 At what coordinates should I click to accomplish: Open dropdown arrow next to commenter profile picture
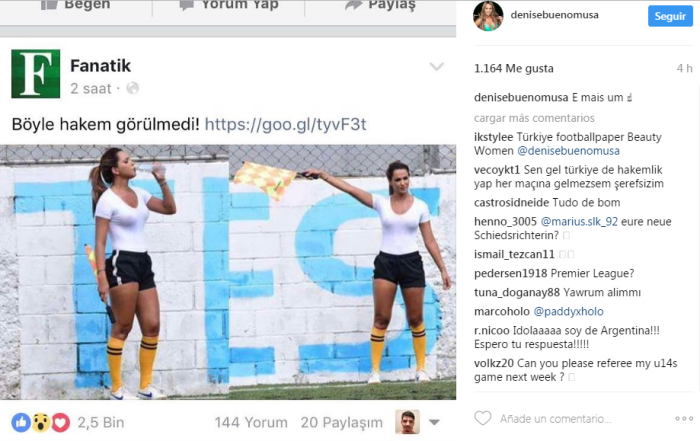pyautogui.click(x=434, y=422)
